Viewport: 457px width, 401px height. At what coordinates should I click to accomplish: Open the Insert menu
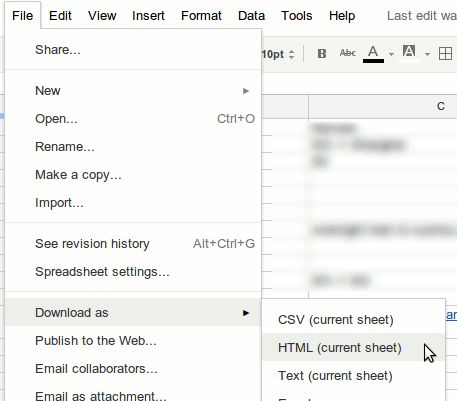[x=148, y=16]
